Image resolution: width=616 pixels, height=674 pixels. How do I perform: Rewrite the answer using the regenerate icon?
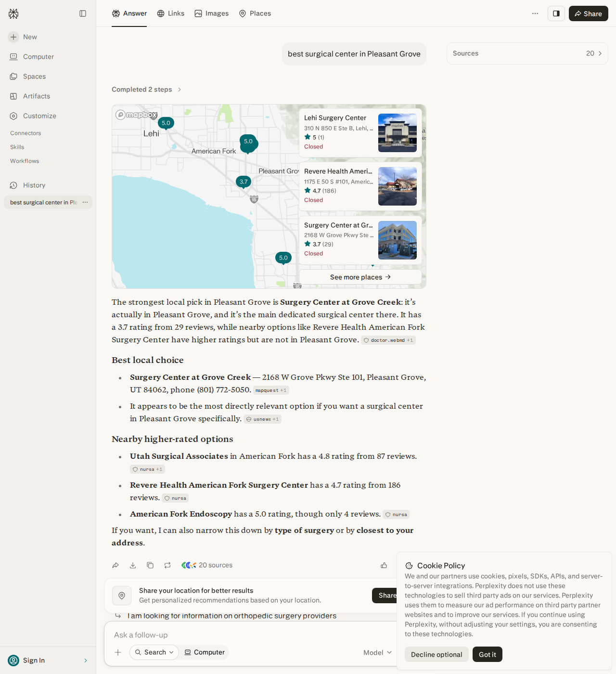pyautogui.click(x=167, y=565)
